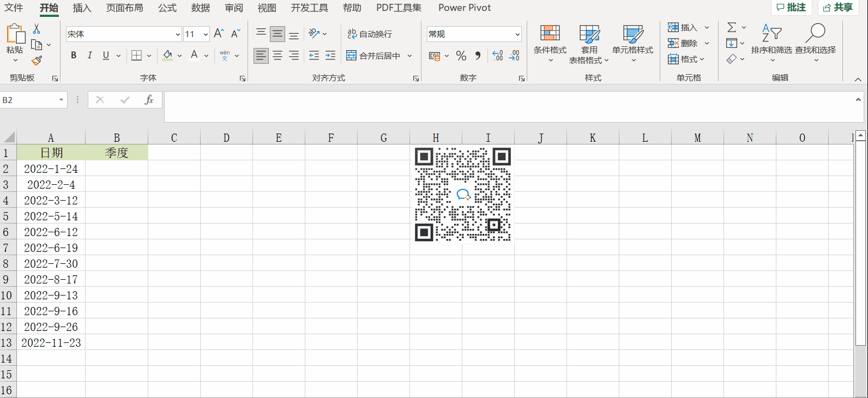
Task: Click Increase Decimal icon
Action: click(x=497, y=56)
